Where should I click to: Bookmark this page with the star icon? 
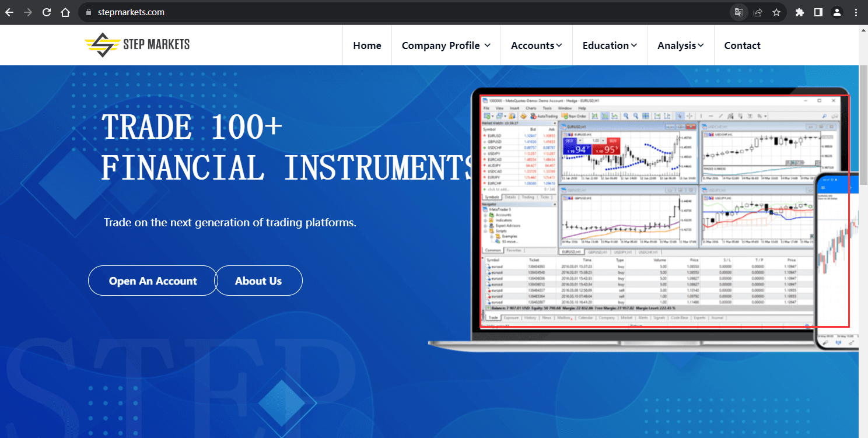[776, 12]
